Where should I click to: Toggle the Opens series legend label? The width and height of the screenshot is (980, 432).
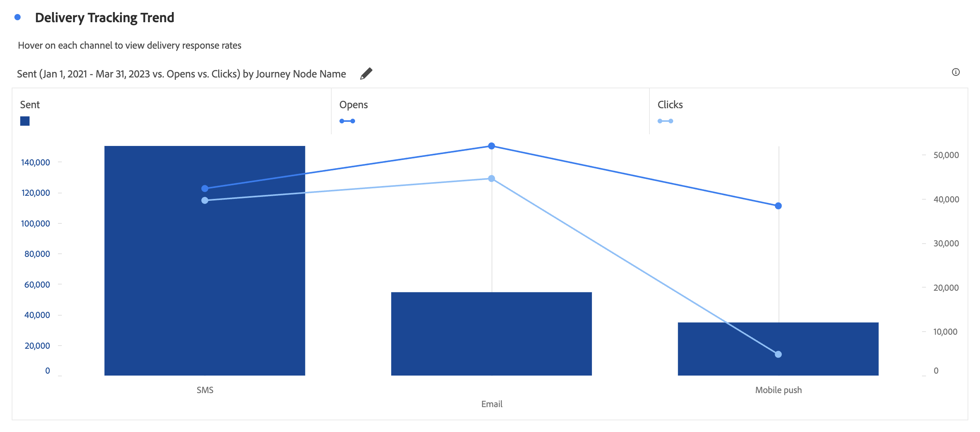tap(353, 105)
